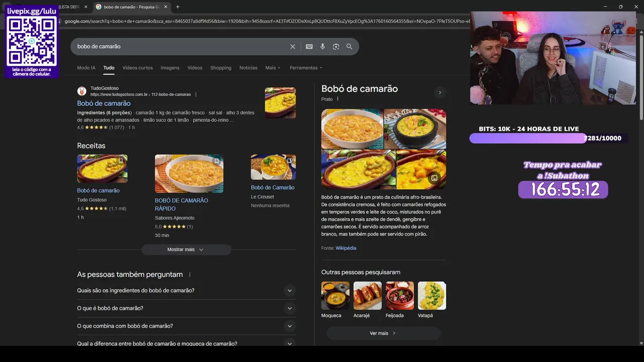This screenshot has width=644, height=362.
Task: Open the Imagens search tab
Action: [x=170, y=68]
